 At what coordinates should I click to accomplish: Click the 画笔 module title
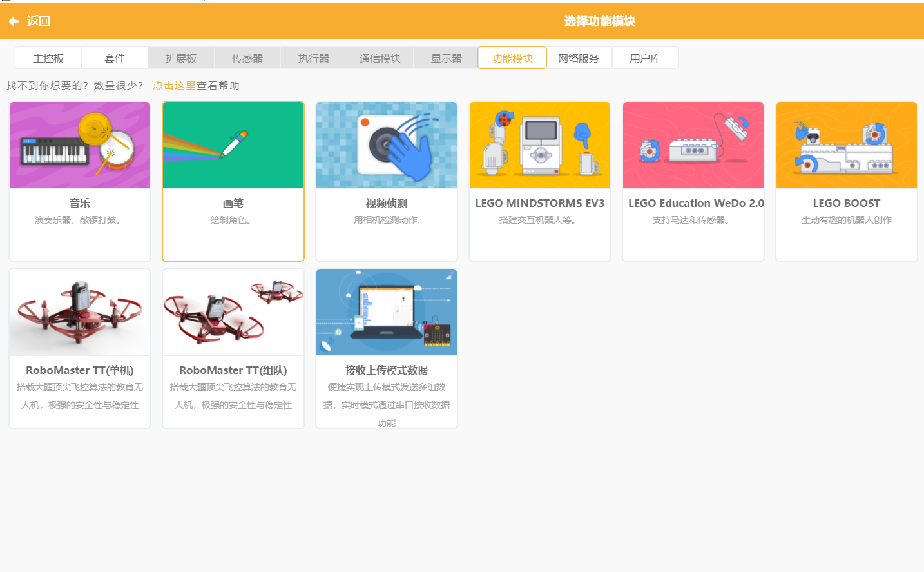[x=233, y=203]
